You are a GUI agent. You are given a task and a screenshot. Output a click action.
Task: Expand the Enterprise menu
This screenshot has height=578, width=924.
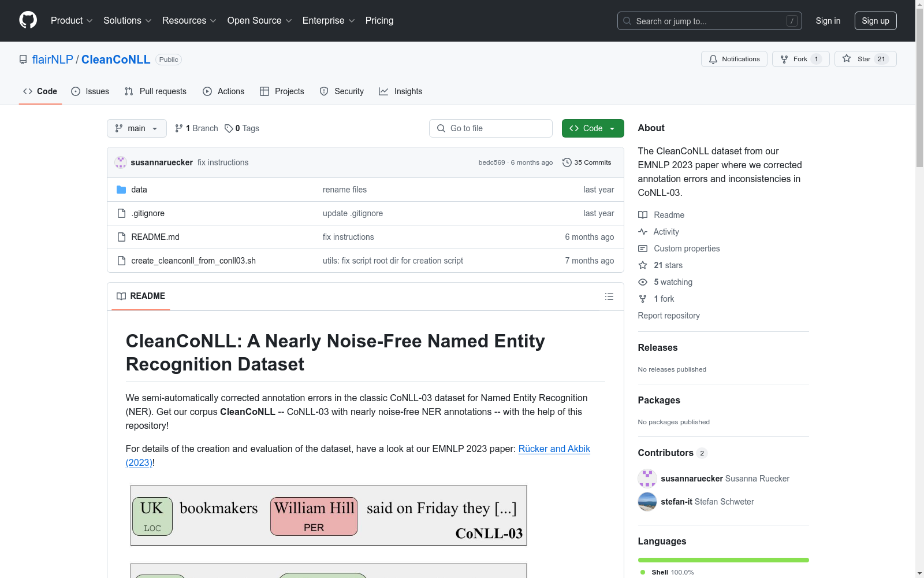click(x=329, y=20)
